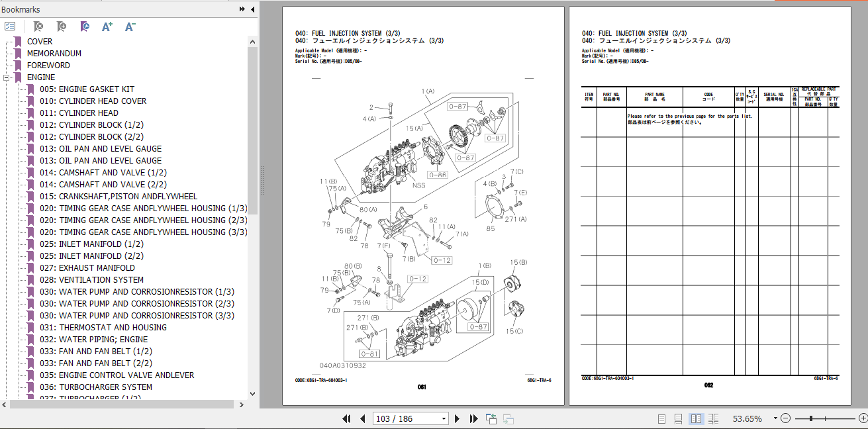Open 014: CAMSHAFT AND VALVE (1/2) bookmark

coord(103,173)
